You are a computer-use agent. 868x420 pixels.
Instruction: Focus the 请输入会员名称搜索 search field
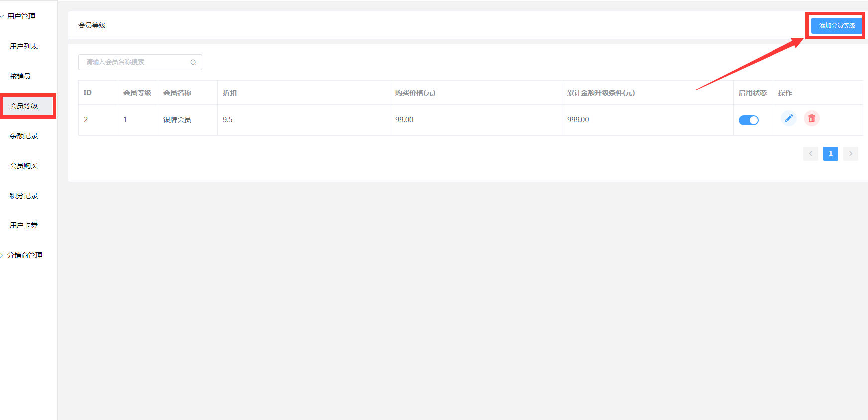[x=140, y=62]
